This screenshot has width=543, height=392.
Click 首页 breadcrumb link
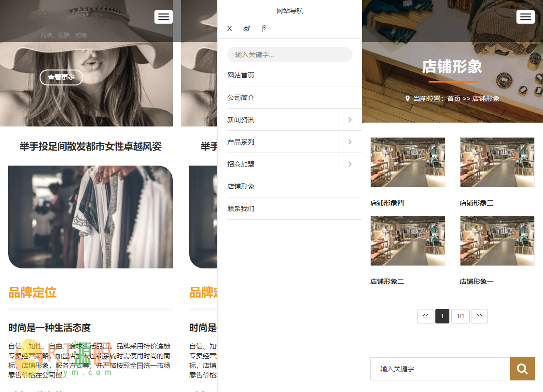[x=454, y=98]
